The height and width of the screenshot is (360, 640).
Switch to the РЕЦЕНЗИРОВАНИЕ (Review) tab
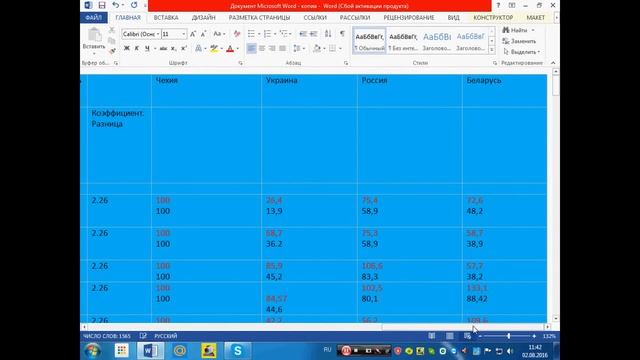(x=409, y=18)
